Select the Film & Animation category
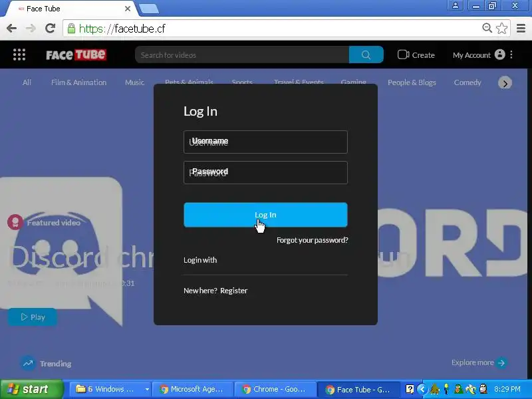Image resolution: width=532 pixels, height=399 pixels. 78,82
